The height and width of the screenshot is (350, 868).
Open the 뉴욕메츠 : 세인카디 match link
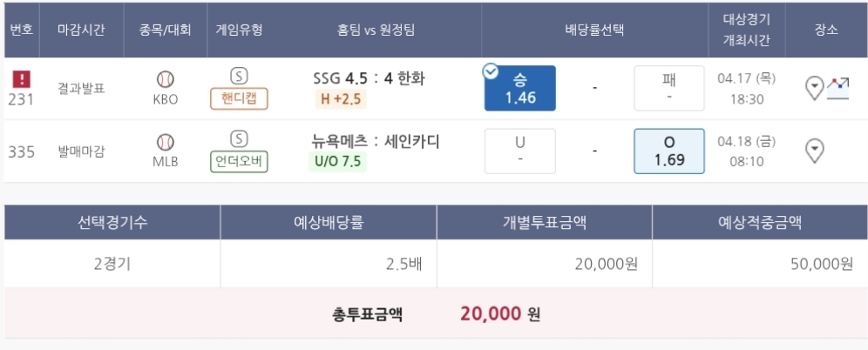click(x=376, y=141)
